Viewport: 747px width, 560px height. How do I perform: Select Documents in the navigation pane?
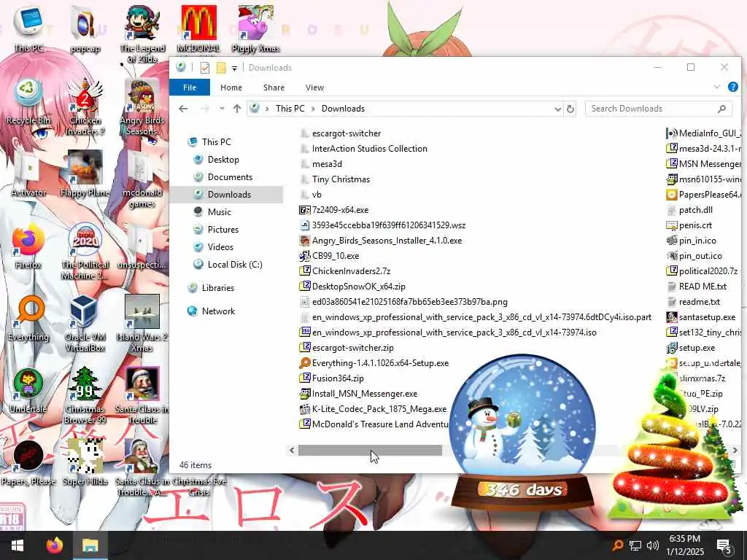tap(230, 177)
